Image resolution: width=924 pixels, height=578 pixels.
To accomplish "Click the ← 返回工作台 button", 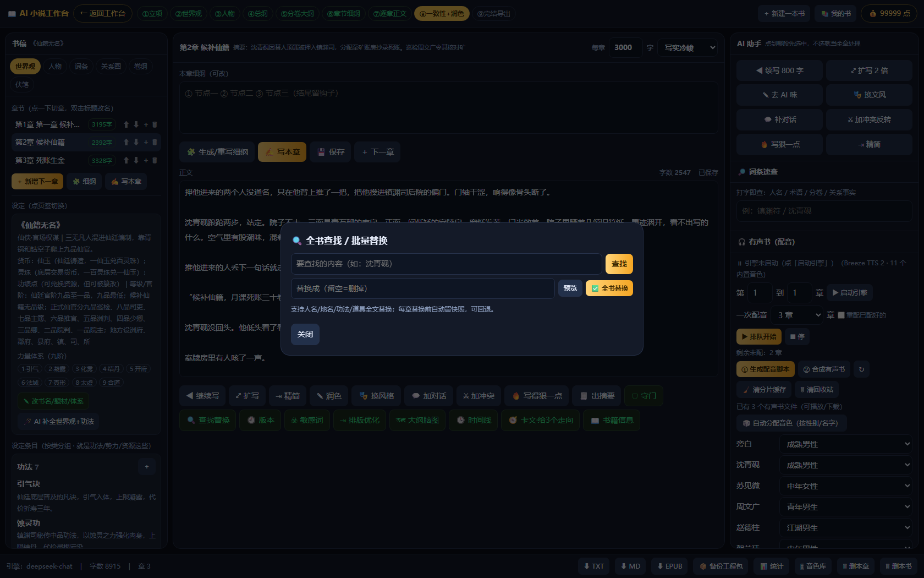I will click(103, 13).
